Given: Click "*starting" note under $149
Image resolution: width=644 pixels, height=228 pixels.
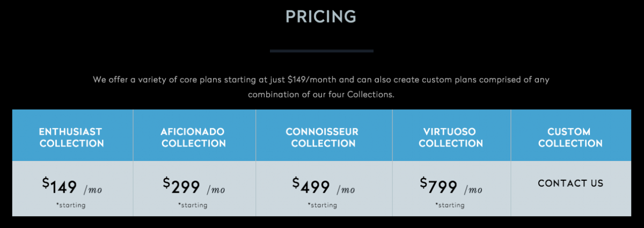Looking at the screenshot, I should (71, 205).
